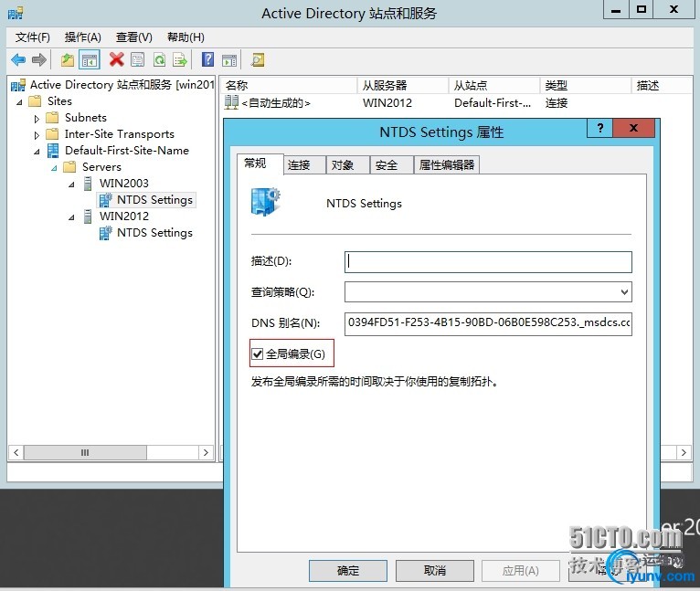The width and height of the screenshot is (700, 591).
Task: Select WIN2012 in the tree
Action: point(124,216)
